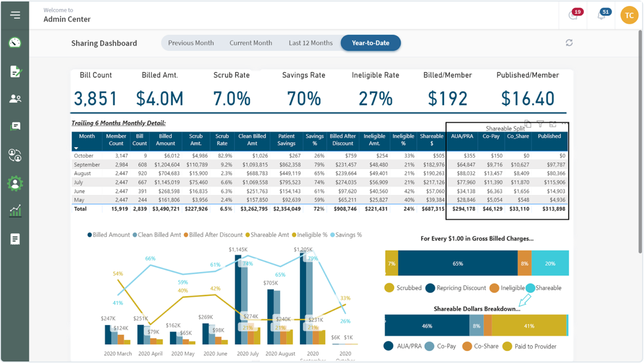The width and height of the screenshot is (644, 363).
Task: Open the receipt sidebar icon
Action: tap(15, 239)
